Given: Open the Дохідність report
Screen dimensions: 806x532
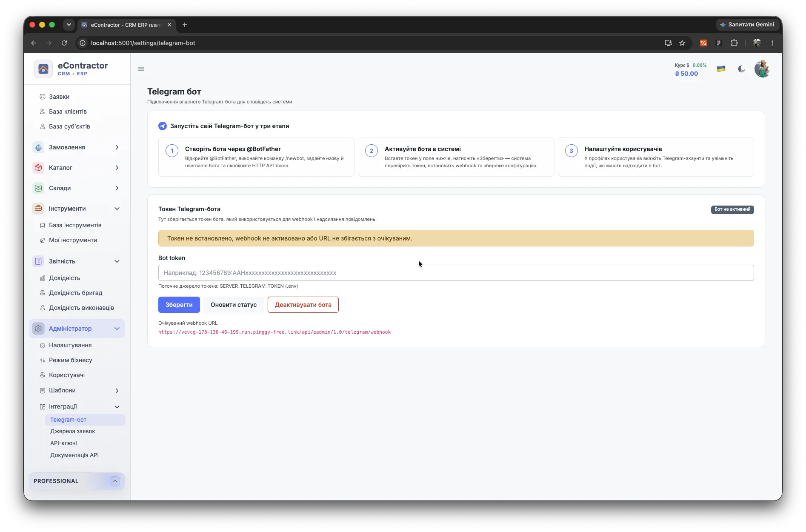Looking at the screenshot, I should (64, 278).
